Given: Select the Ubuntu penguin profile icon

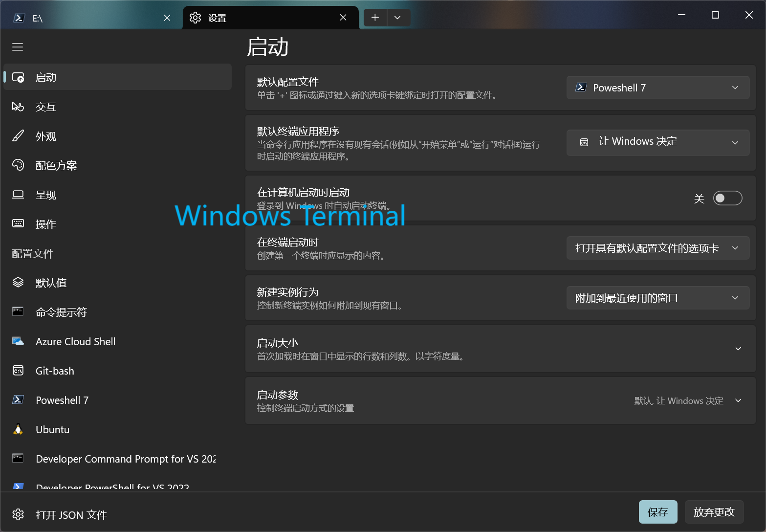Looking at the screenshot, I should pos(18,429).
